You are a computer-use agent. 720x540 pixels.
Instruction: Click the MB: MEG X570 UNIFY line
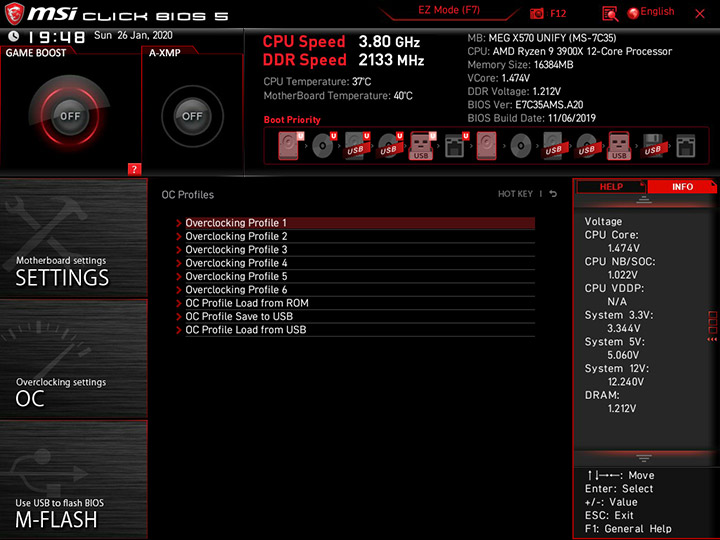pyautogui.click(x=542, y=38)
